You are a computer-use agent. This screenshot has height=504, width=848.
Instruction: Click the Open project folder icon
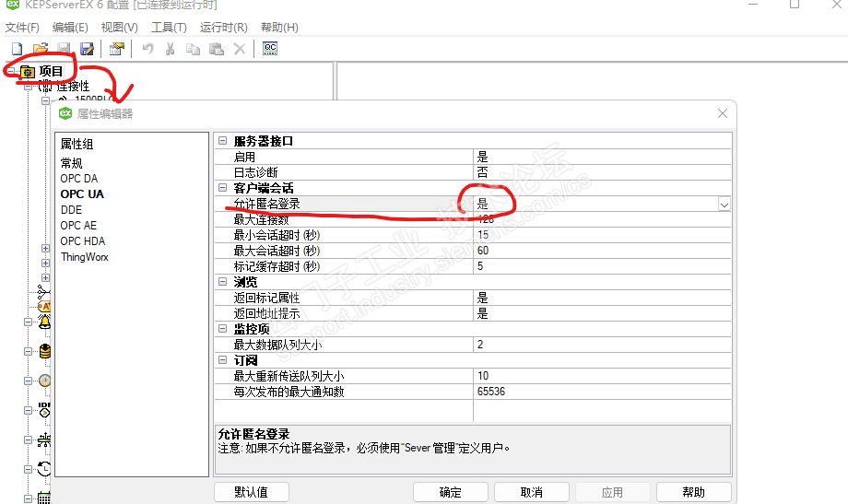pos(41,49)
